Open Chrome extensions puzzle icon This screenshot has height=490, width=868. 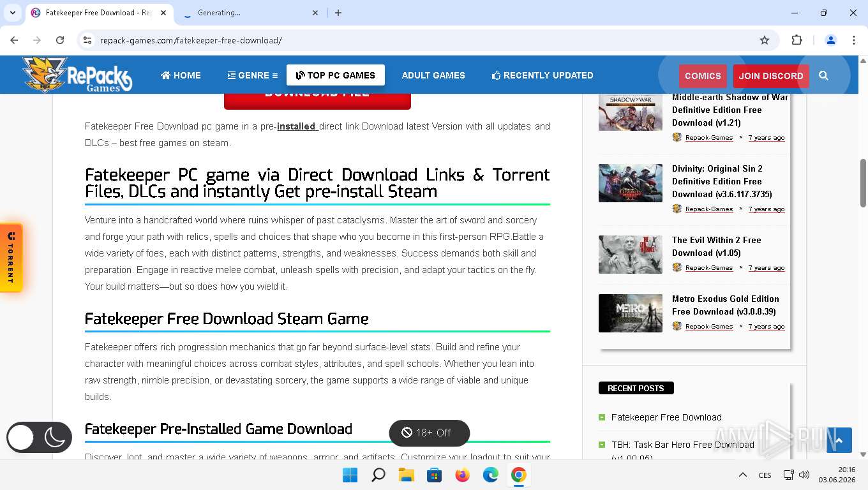[797, 40]
